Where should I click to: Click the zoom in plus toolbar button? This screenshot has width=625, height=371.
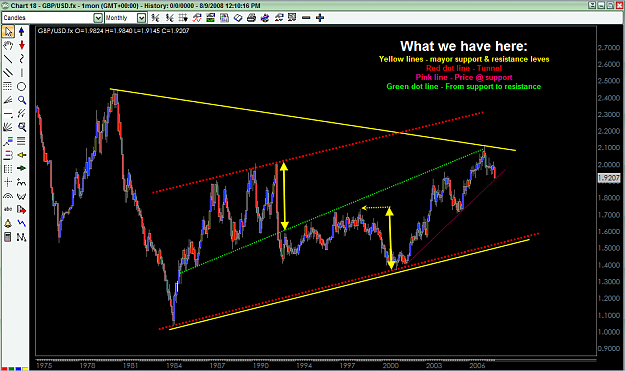click(320, 18)
